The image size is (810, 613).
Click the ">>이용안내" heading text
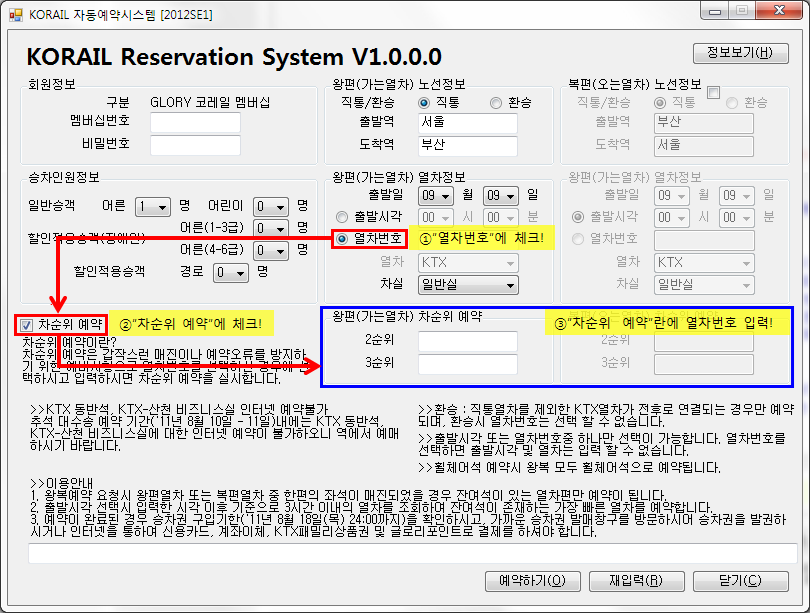(x=61, y=484)
